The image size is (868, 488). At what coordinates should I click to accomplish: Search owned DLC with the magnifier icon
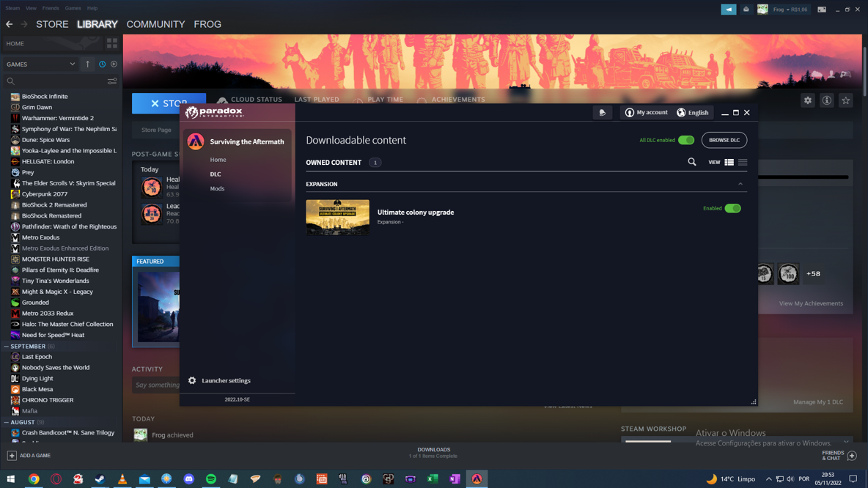(691, 162)
